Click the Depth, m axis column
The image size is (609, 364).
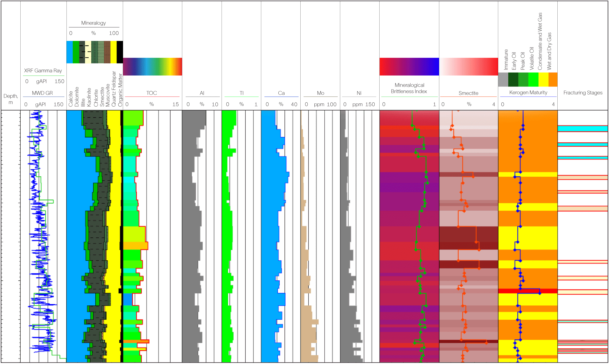(10, 99)
